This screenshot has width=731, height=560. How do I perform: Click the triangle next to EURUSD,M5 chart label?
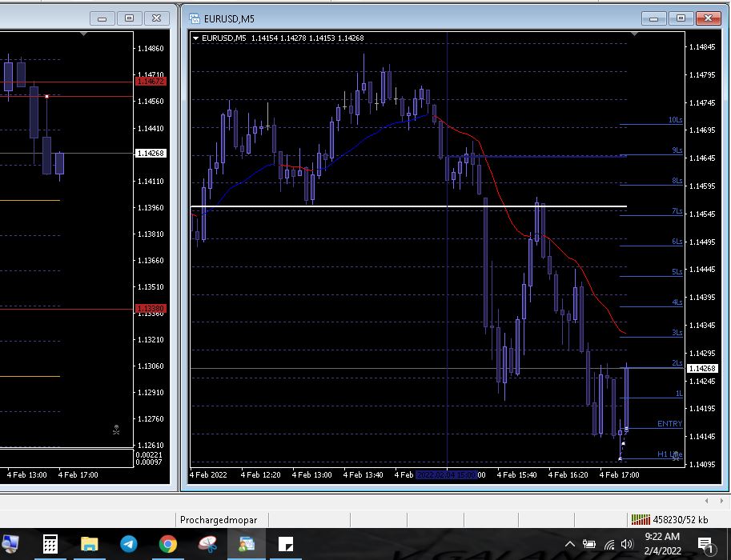196,38
